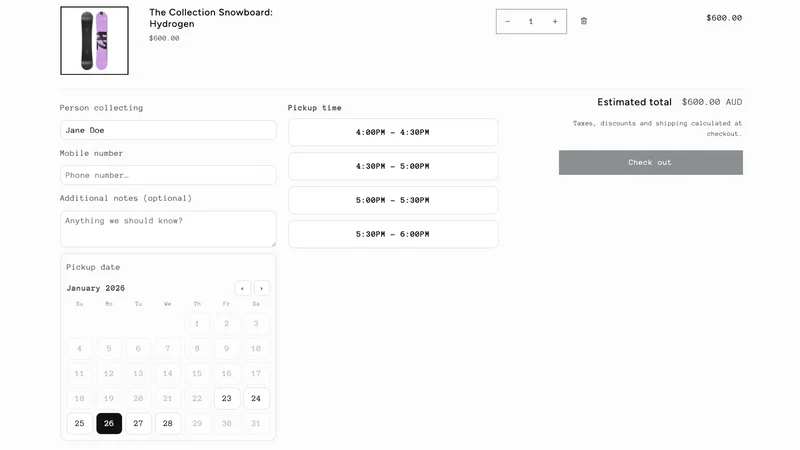Select the 4:00PM – 4:30PM pickup slot
800x450 pixels.
point(393,132)
